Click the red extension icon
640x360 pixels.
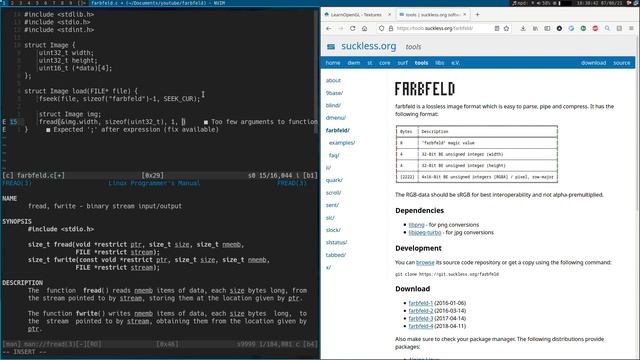coord(595,29)
